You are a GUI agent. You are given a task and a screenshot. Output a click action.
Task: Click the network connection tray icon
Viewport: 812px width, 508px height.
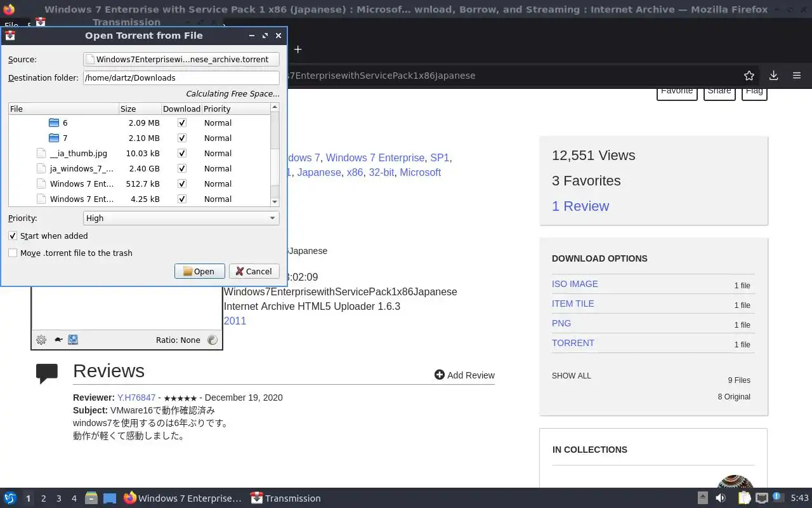[x=762, y=498]
